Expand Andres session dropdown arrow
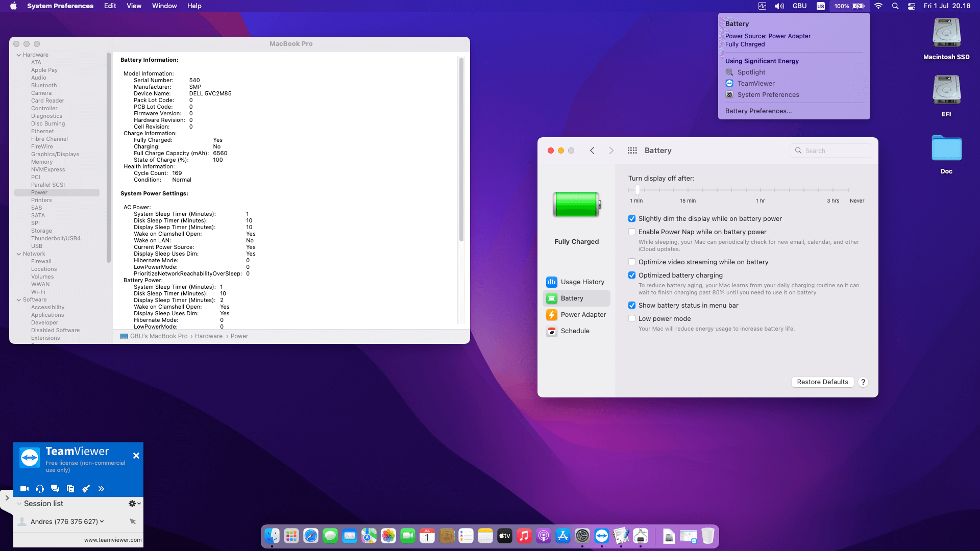980x551 pixels. [x=102, y=521]
